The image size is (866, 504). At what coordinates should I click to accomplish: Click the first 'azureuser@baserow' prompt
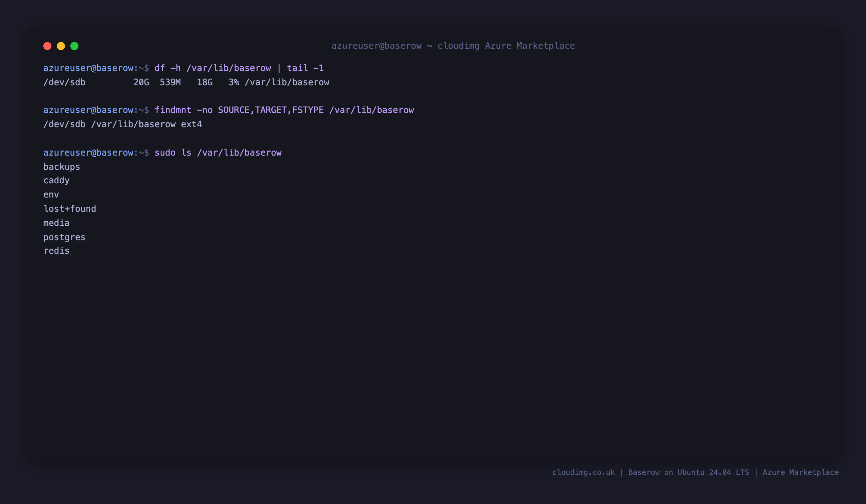[88, 68]
